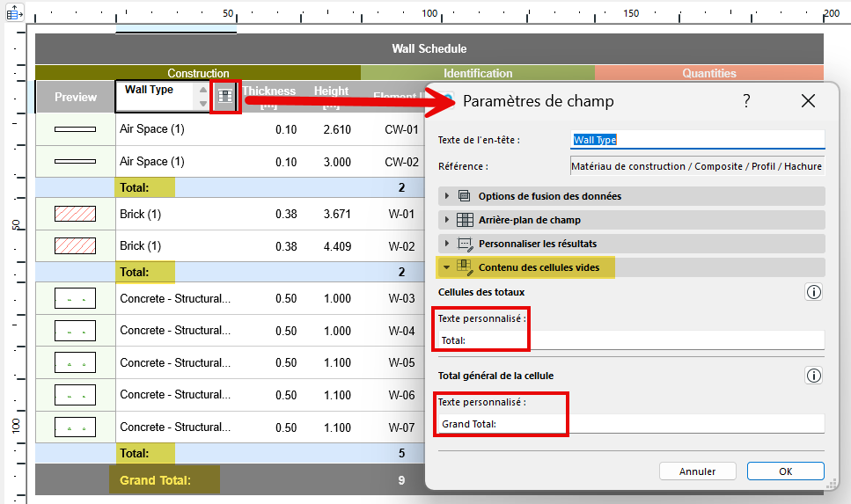Select Concrete - Structural cell in W-05 row

(x=175, y=363)
